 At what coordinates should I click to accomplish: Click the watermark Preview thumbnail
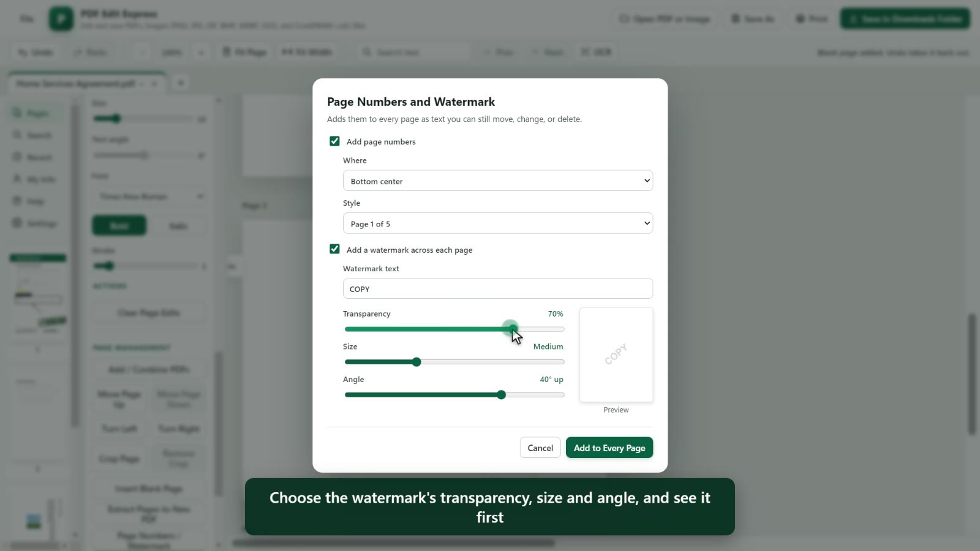[616, 354]
